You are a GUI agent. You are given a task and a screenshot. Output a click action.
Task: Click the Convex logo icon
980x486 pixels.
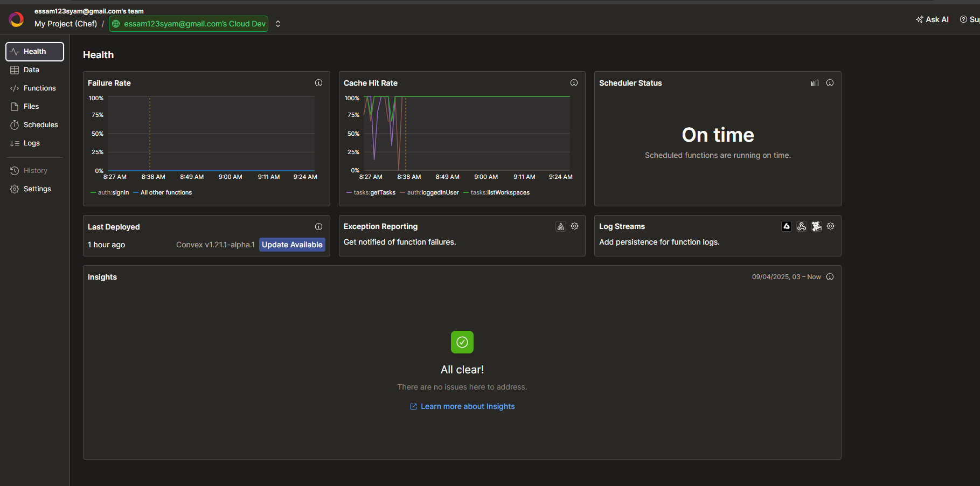click(17, 19)
